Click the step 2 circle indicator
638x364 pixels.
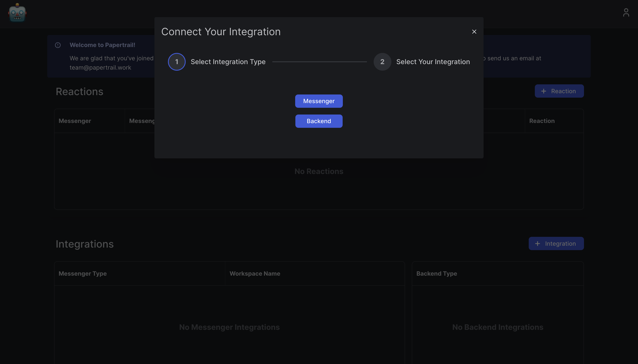[382, 62]
